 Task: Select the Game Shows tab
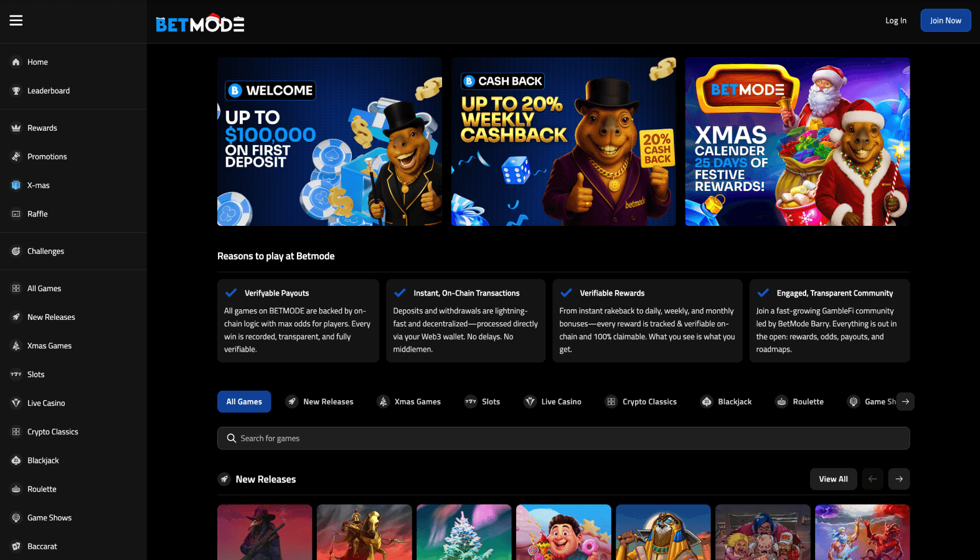[872, 402]
